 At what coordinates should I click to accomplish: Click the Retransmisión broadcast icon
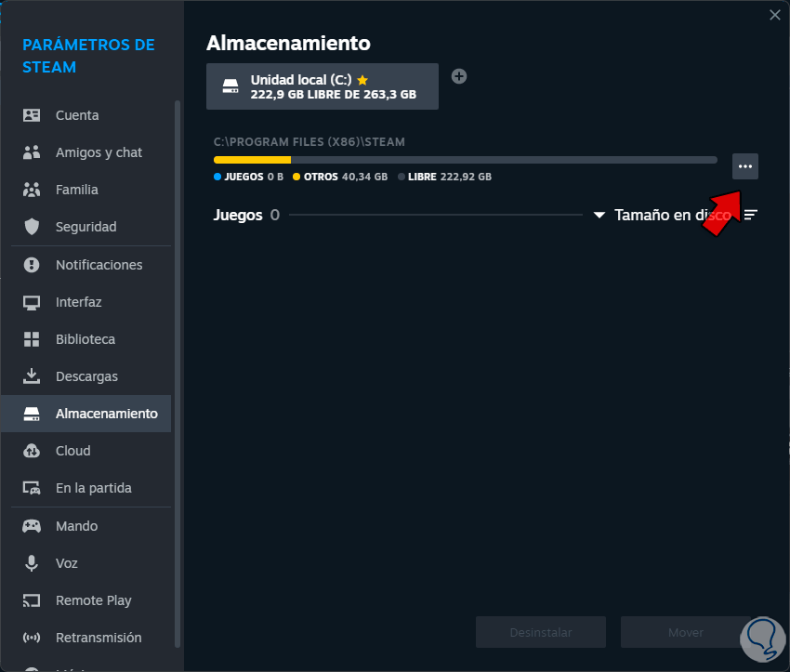coord(32,638)
